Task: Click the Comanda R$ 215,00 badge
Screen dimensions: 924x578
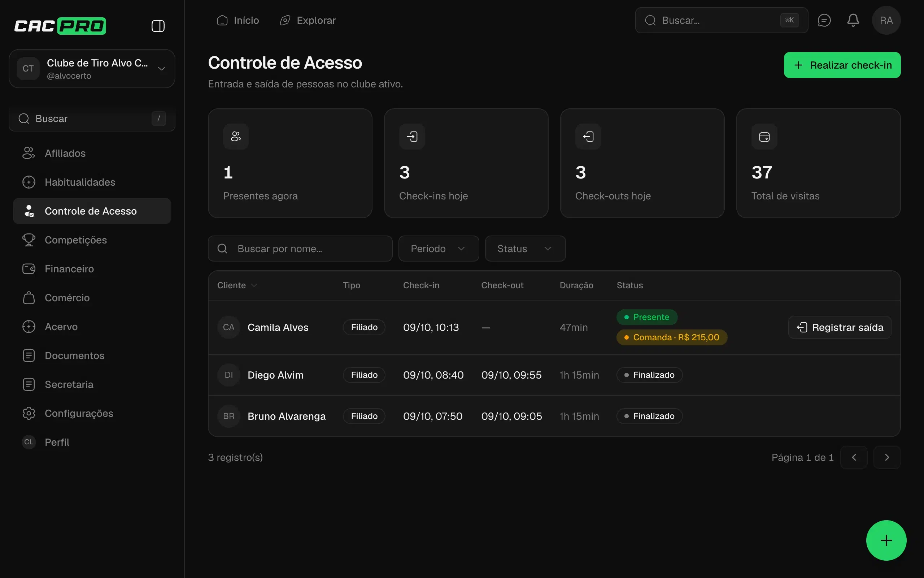Action: tap(672, 337)
